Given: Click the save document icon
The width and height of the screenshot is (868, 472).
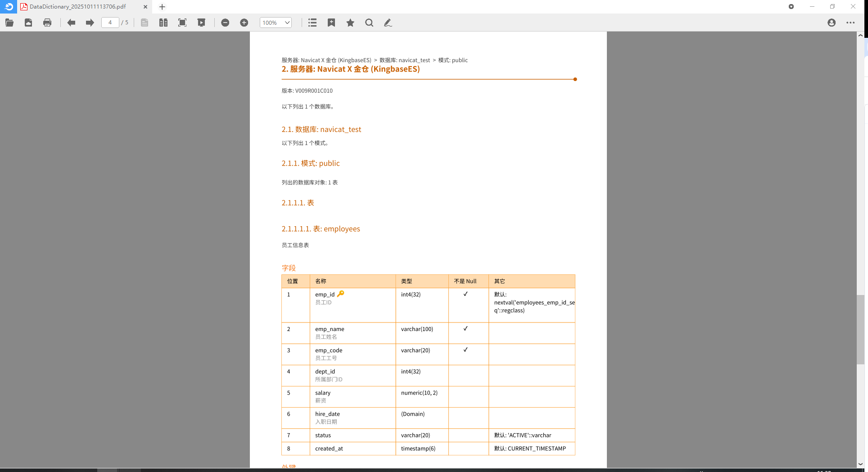Looking at the screenshot, I should pos(28,23).
